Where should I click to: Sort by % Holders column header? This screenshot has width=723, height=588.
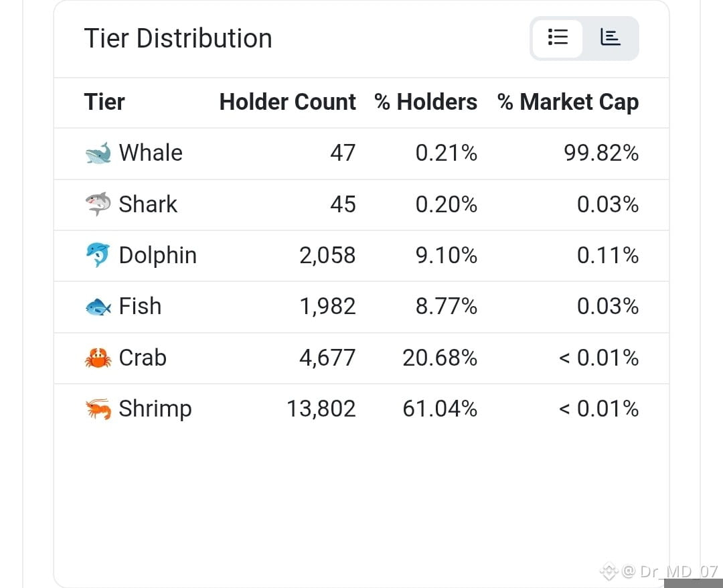[426, 102]
